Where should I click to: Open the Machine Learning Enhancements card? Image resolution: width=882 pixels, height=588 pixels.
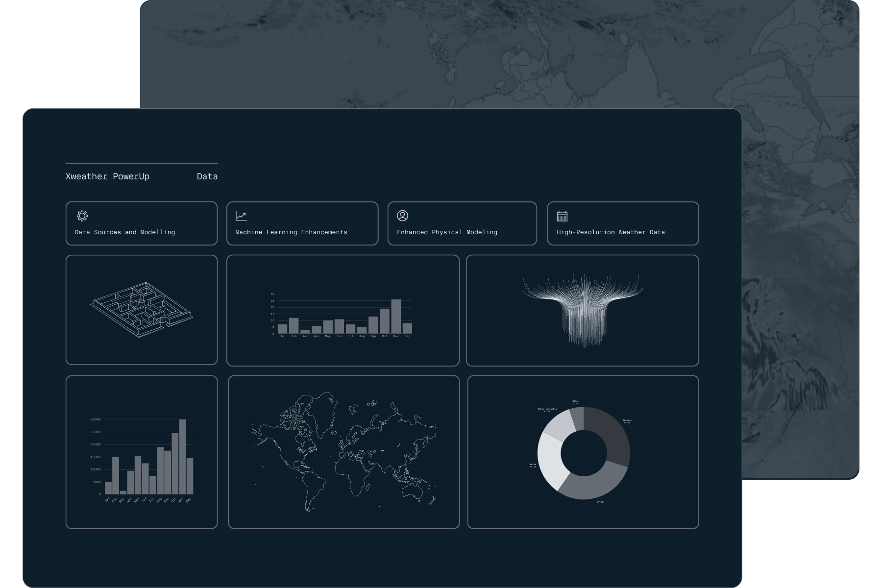point(302,223)
